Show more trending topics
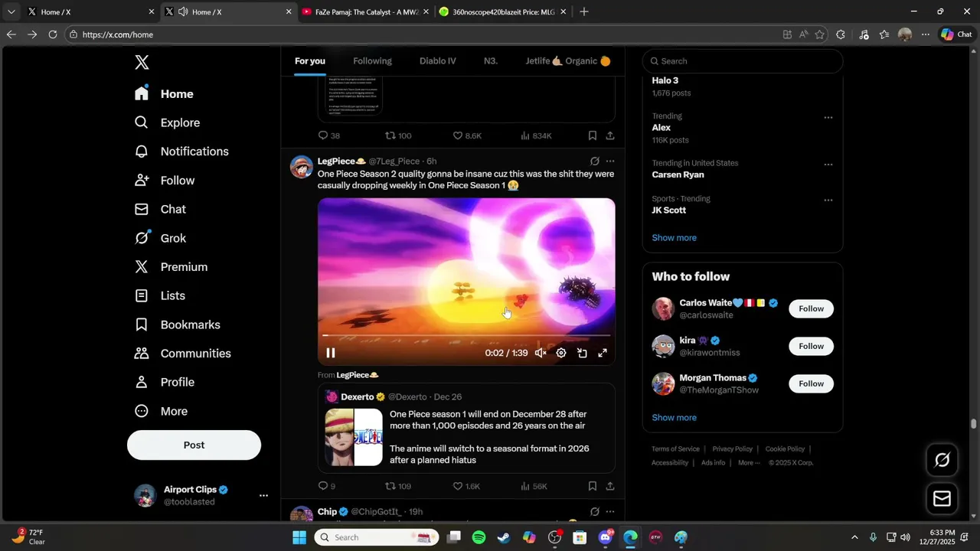Image resolution: width=980 pixels, height=551 pixels. pyautogui.click(x=674, y=238)
